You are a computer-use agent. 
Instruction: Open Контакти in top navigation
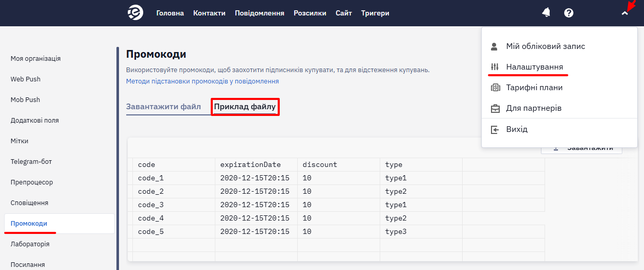coord(209,13)
